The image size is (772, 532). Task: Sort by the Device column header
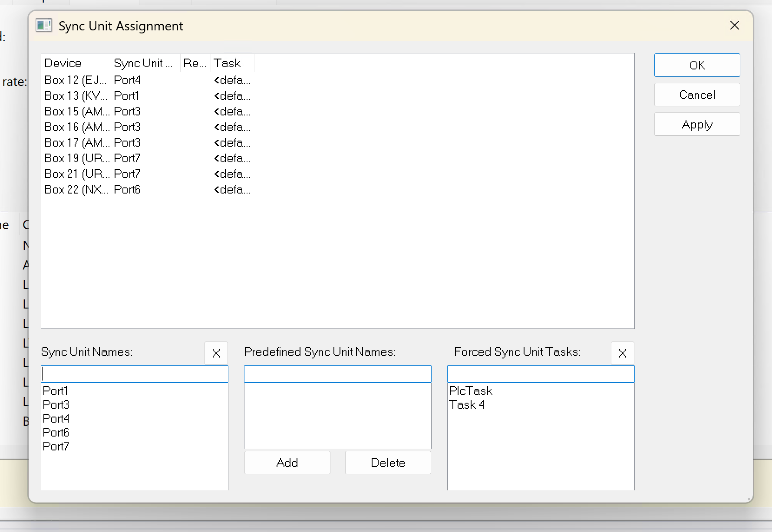(x=76, y=63)
